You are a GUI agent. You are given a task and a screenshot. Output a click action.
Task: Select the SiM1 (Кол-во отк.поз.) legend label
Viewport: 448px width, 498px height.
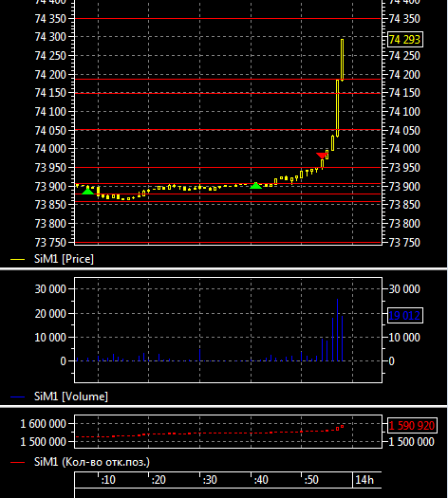[92, 462]
